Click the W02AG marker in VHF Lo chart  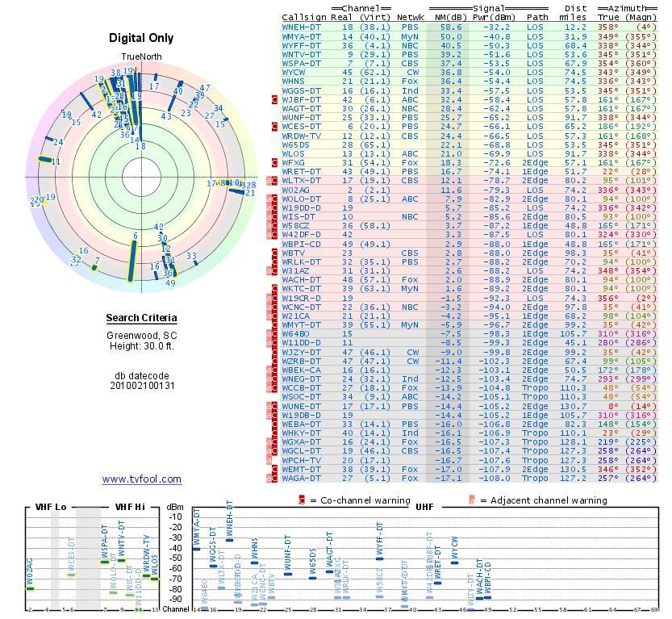pyautogui.click(x=30, y=588)
